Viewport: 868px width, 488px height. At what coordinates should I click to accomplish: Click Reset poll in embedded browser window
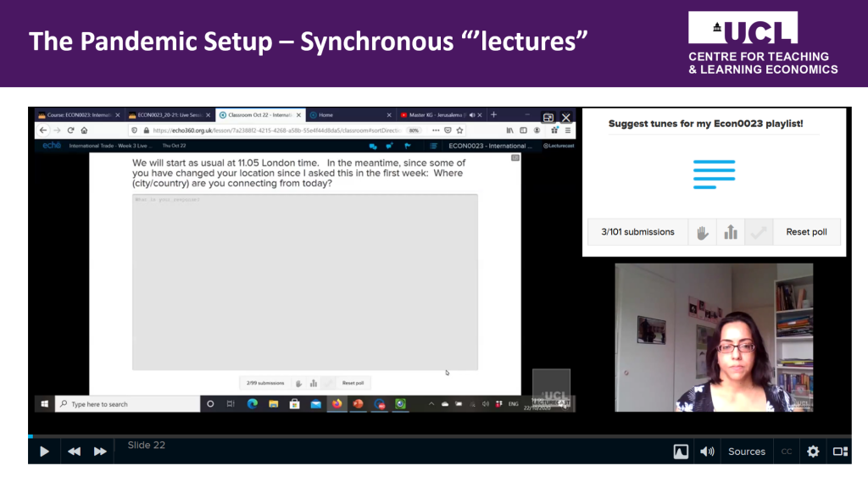point(353,383)
